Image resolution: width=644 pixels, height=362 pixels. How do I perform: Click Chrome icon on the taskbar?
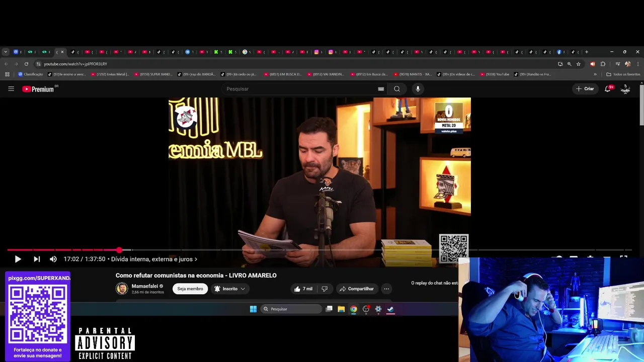click(354, 309)
